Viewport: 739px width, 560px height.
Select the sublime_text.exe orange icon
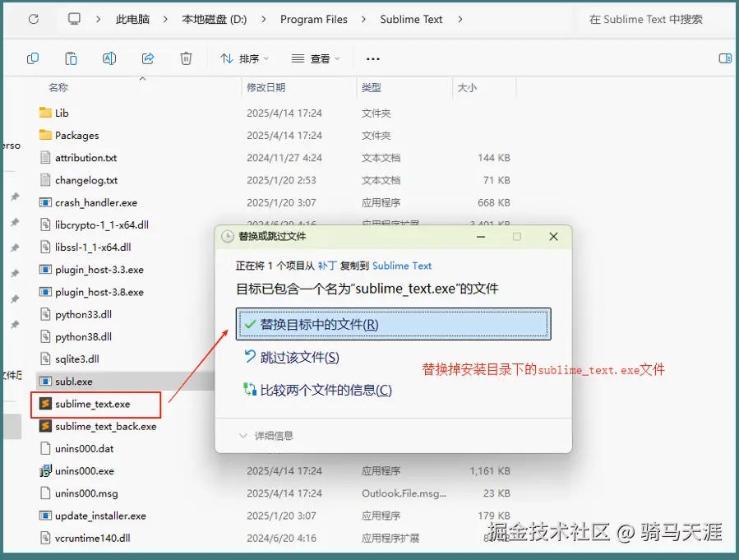click(45, 404)
